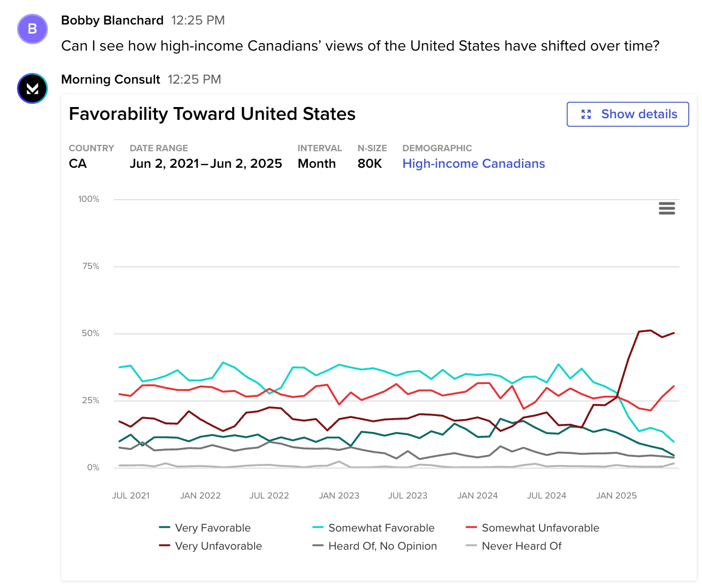Screen dimensions: 702x588
Task: Hide the Somewhat Unfavorable legend series
Action: 540,528
